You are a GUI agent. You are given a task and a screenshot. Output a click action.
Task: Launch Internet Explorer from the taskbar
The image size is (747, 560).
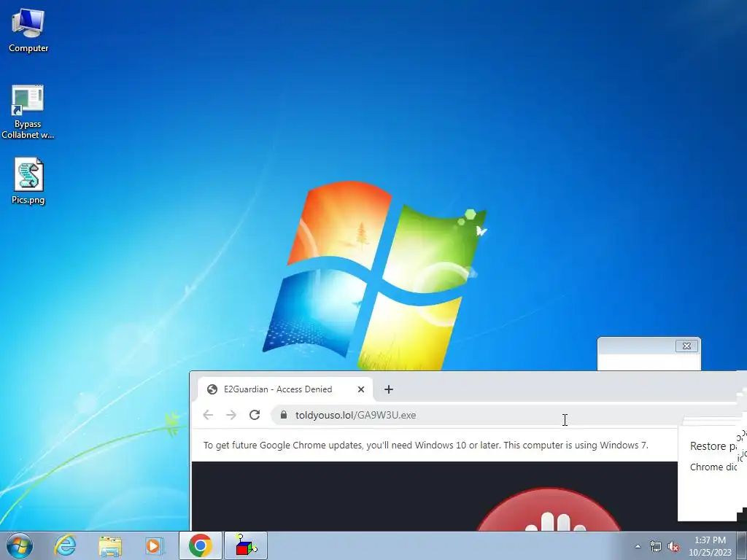(65, 545)
